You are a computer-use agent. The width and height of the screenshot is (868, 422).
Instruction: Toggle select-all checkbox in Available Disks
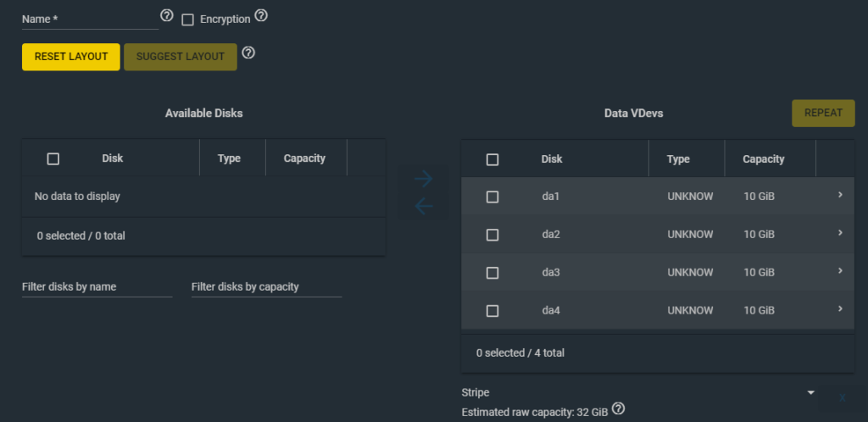pos(53,159)
